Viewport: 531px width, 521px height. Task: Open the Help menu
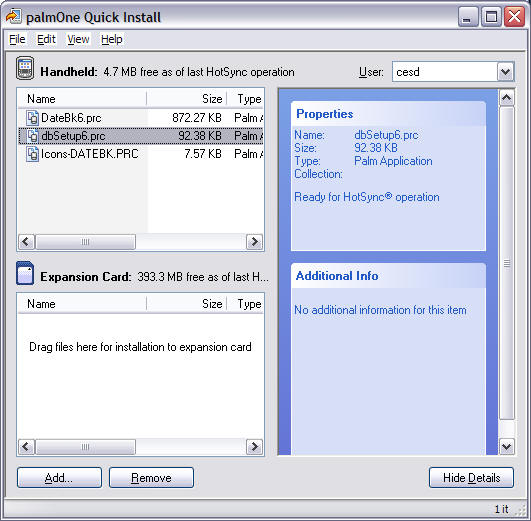pos(112,39)
